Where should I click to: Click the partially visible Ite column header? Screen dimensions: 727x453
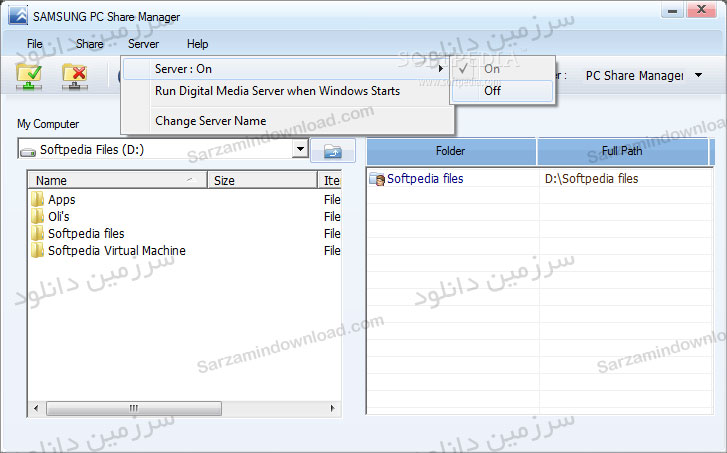tap(330, 180)
